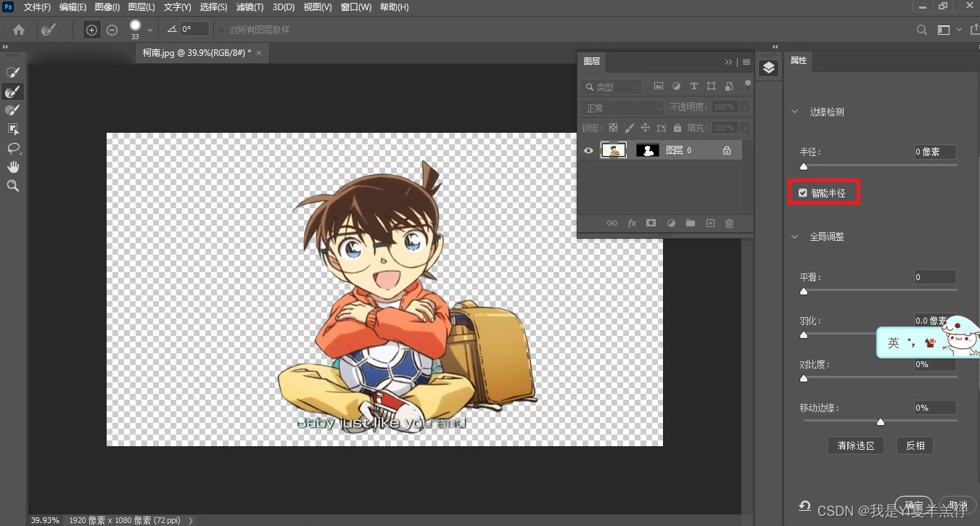Select the Hand tool
This screenshot has height=526, width=980.
13,167
